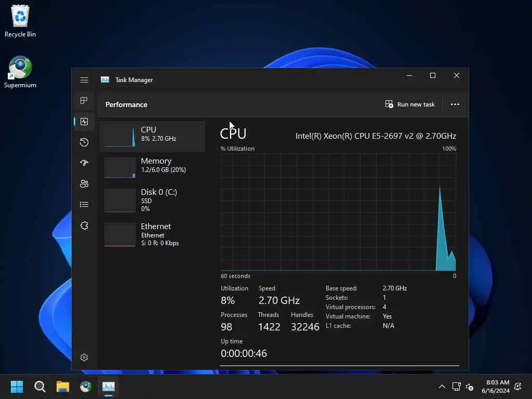Open File Explorer from the taskbar
Screen dimensions: 532x399
[x=63, y=387]
